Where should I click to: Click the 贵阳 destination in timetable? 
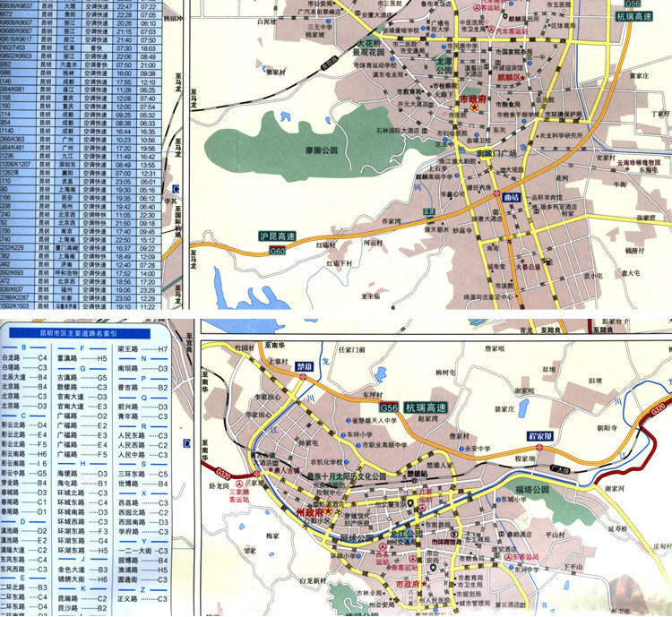[x=68, y=14]
